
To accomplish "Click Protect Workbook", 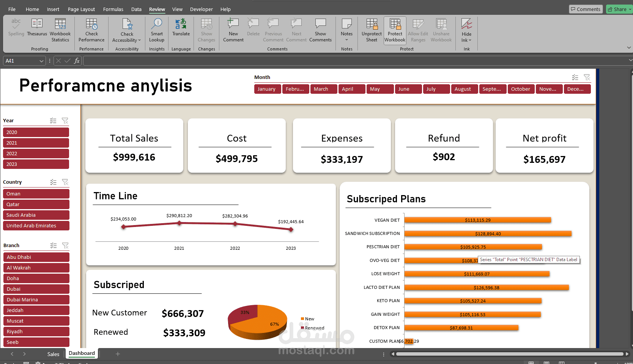I will click(x=395, y=30).
